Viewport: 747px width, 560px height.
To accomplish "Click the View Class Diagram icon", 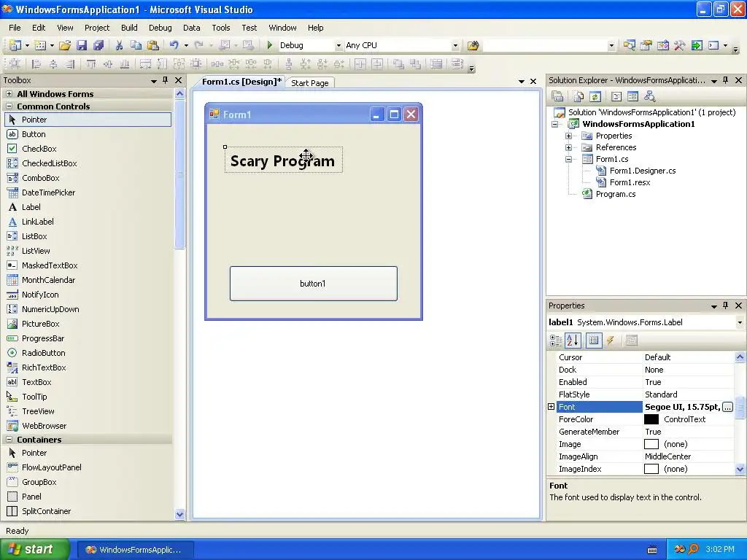I will point(649,97).
